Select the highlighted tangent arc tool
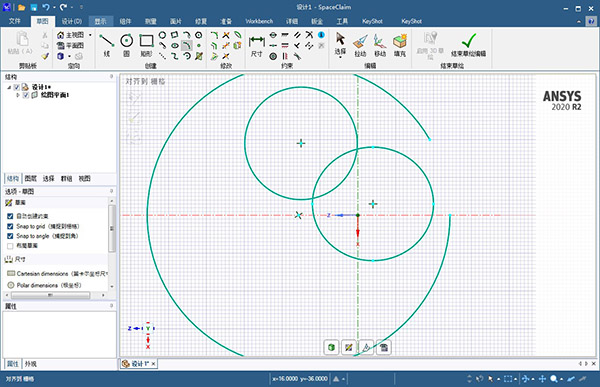This screenshot has height=387, width=600. tap(187, 46)
